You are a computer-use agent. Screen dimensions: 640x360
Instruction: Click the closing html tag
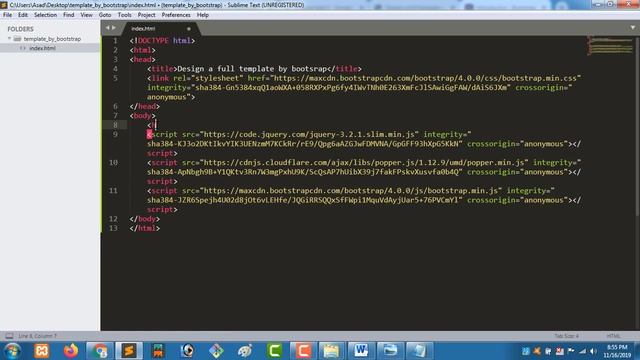click(144, 228)
